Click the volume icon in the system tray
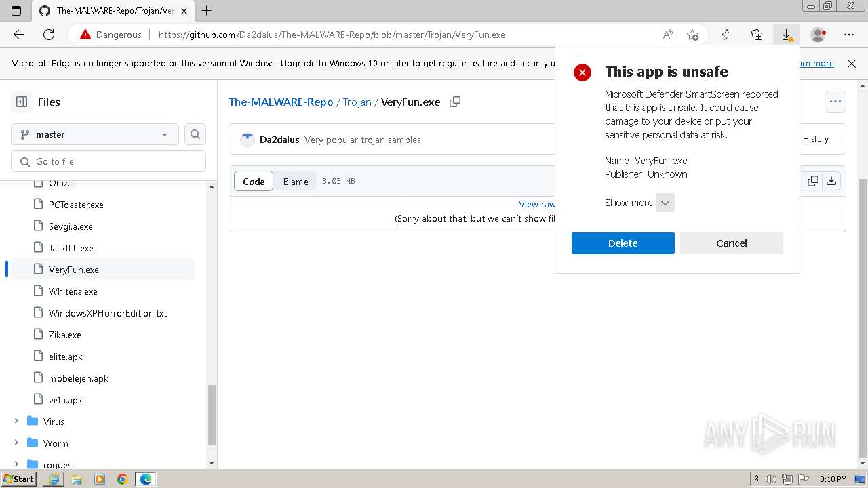Viewport: 868px width, 488px height. [771, 480]
